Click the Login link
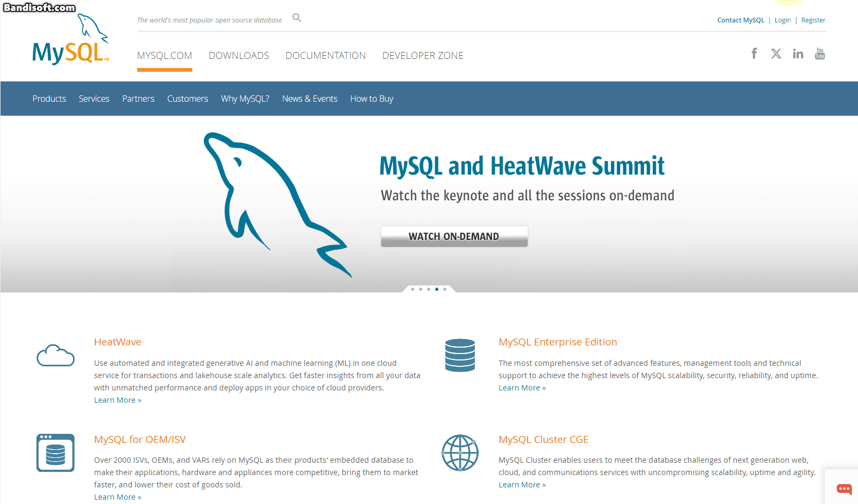The height and width of the screenshot is (504, 858). click(782, 20)
